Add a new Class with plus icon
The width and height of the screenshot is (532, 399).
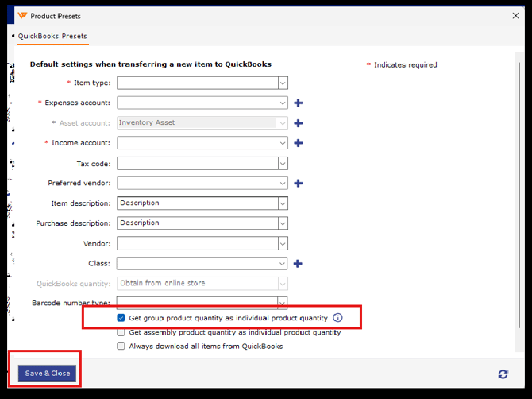tap(298, 264)
